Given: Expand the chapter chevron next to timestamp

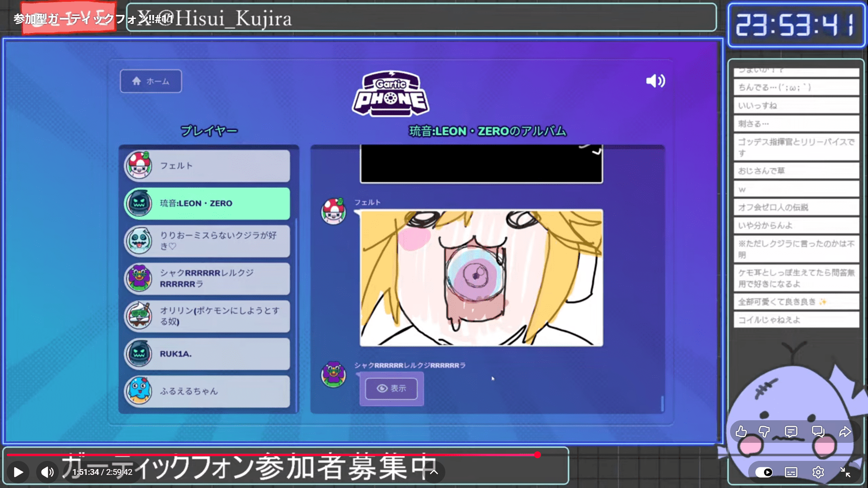Looking at the screenshot, I should point(434,472).
